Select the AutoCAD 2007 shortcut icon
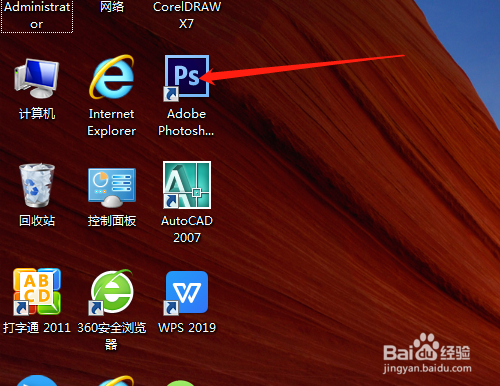Screen dimensions: 500x386 (187, 185)
